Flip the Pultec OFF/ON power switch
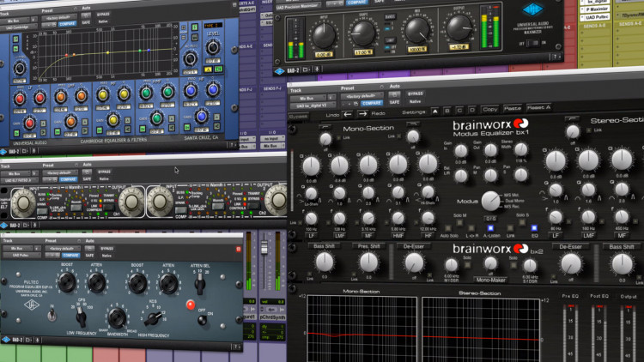644x362 pixels. pos(202,319)
